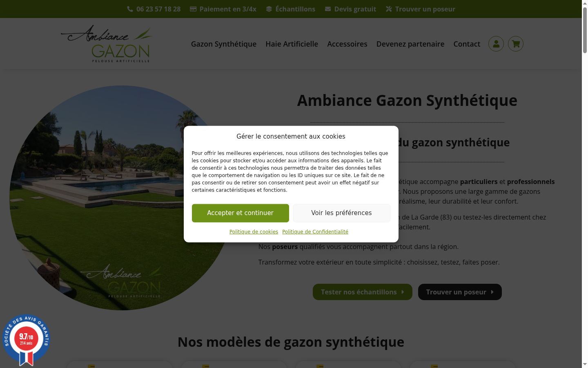The width and height of the screenshot is (588, 368).
Task: Call the number 06 23 57 18 28
Action: tap(158, 9)
